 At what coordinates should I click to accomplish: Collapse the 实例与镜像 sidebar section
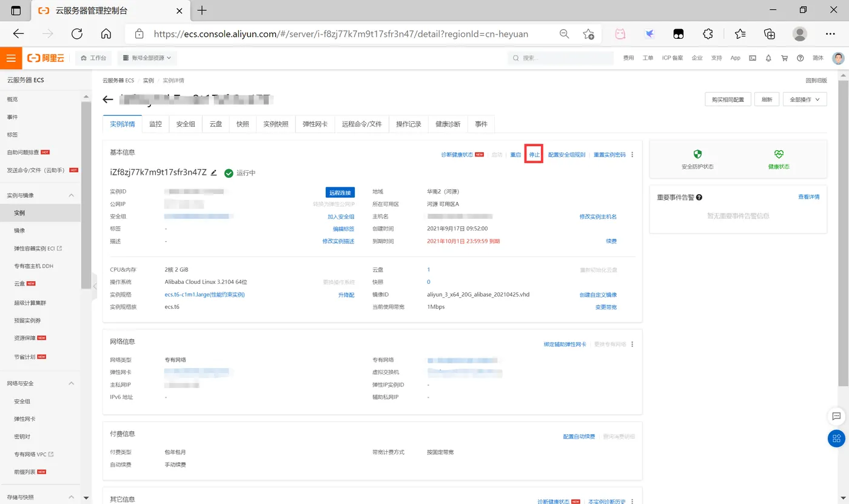[x=72, y=195]
